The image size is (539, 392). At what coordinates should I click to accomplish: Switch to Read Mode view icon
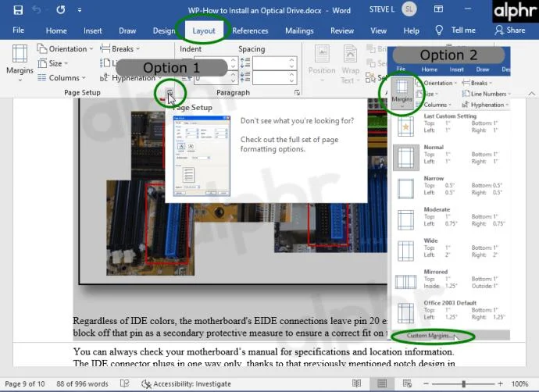tap(356, 383)
